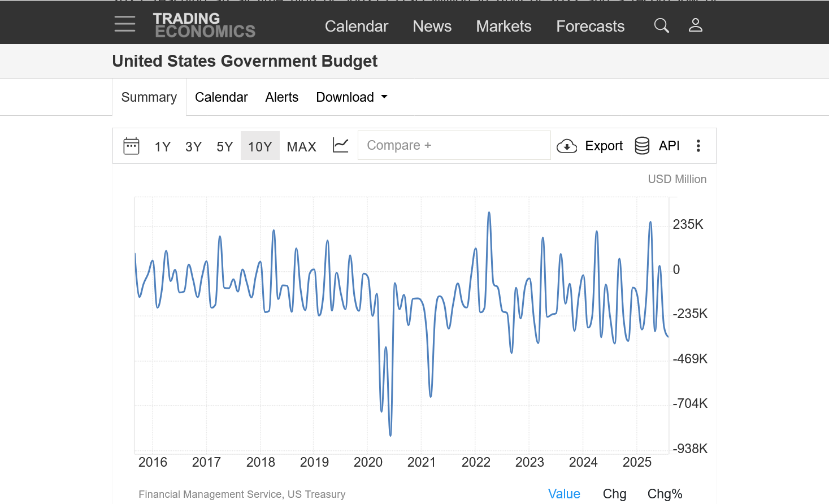This screenshot has width=829, height=504.
Task: Click the Trading Economics logo
Action: coord(204,25)
